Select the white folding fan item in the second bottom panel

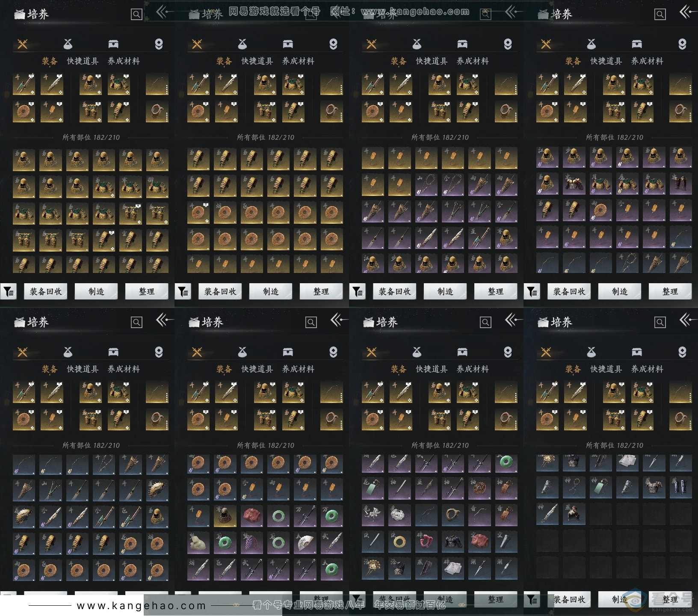(305, 543)
